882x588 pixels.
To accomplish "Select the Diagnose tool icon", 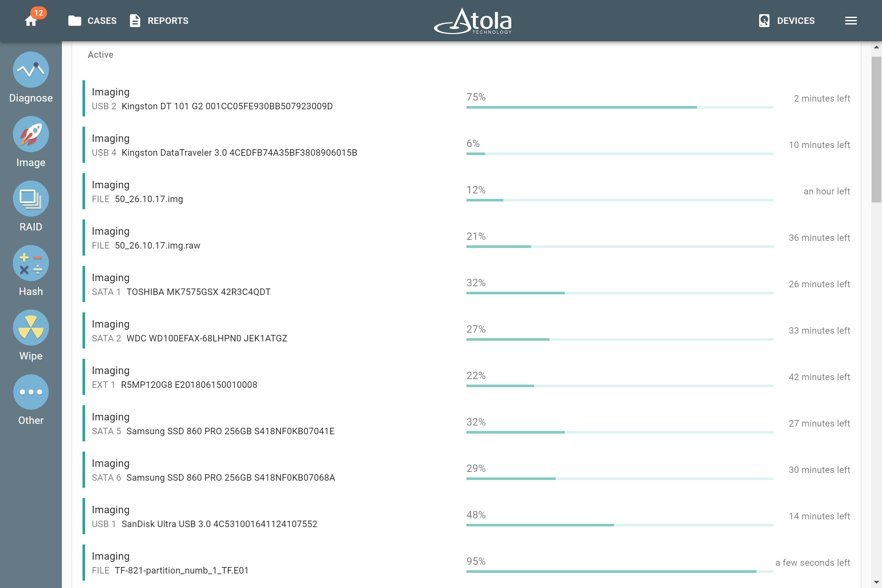I will pyautogui.click(x=31, y=70).
